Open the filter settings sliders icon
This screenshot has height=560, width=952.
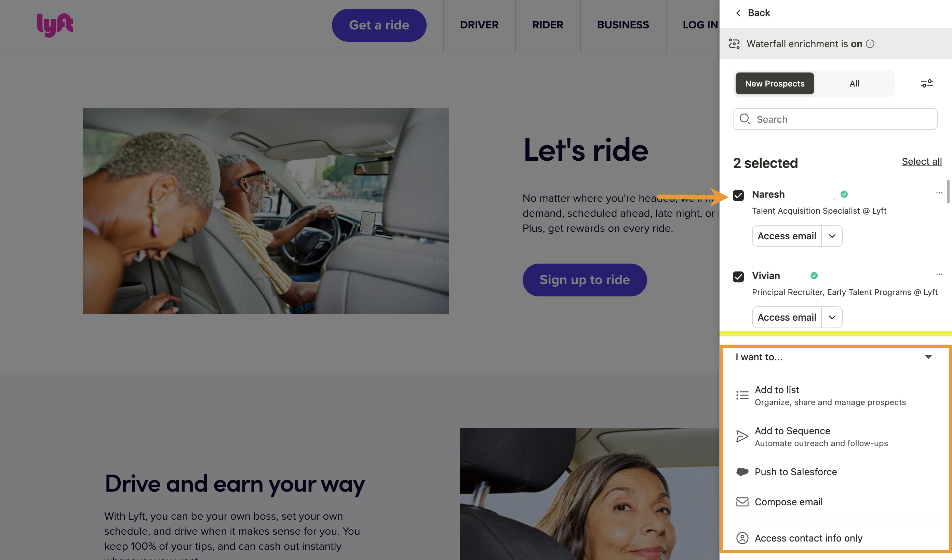pos(927,83)
